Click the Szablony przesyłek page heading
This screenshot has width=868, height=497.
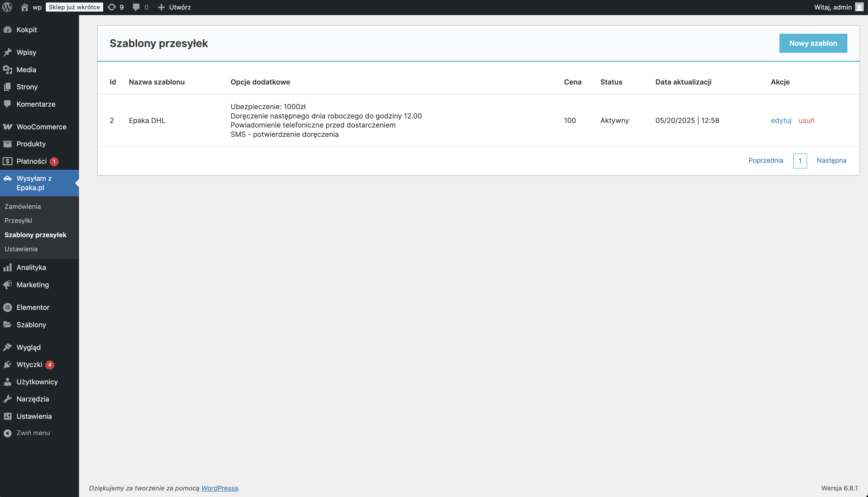(159, 43)
